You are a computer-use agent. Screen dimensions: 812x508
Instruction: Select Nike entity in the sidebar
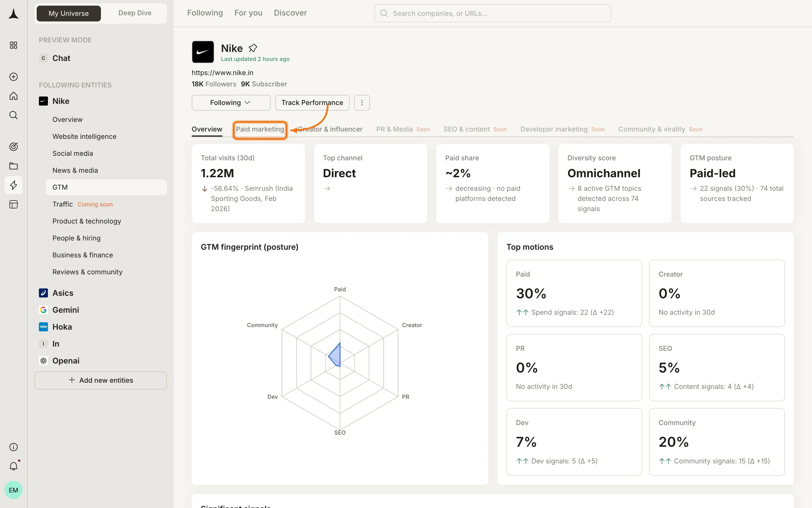pos(61,101)
